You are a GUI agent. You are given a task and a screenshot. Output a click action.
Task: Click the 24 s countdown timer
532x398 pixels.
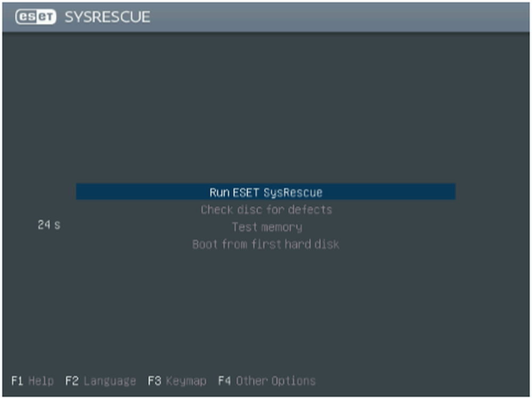click(49, 225)
